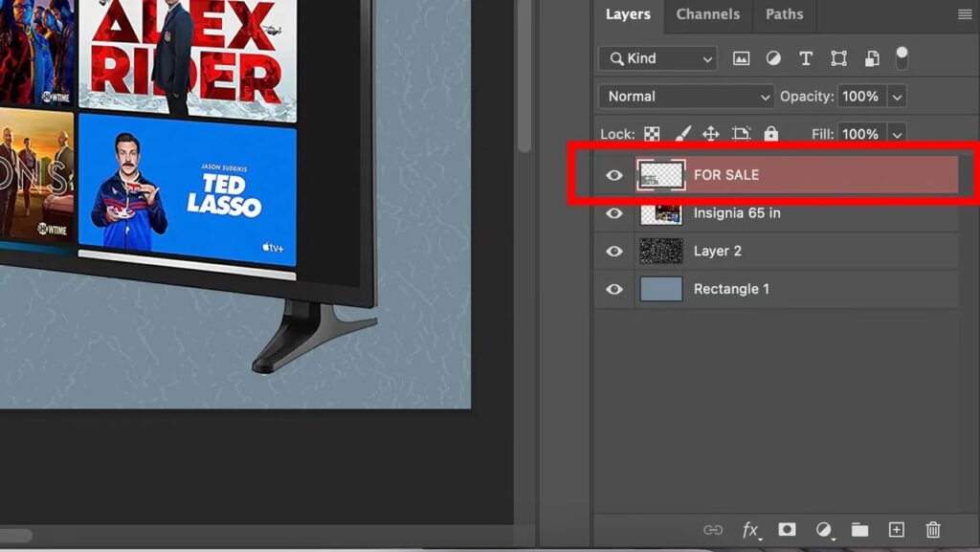Create a new layer with plus icon

pos(896,529)
